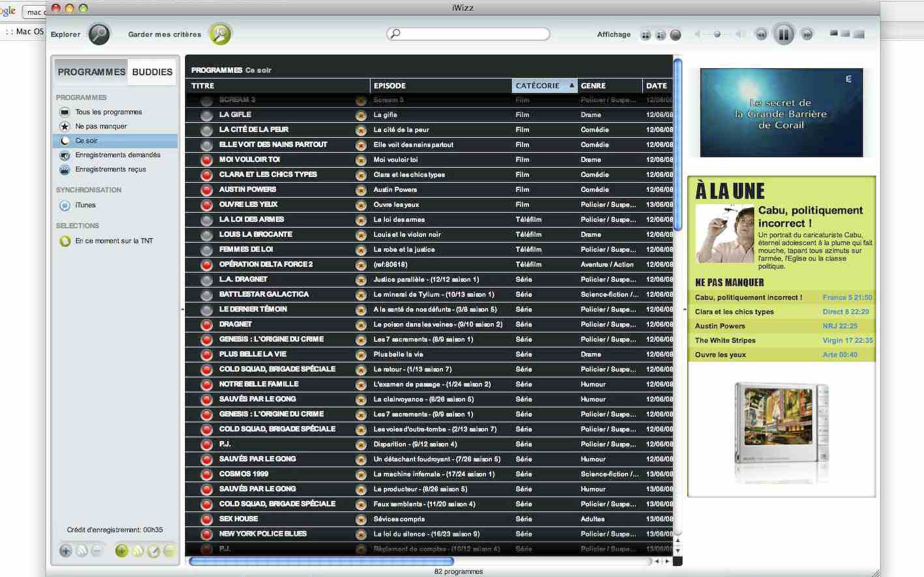Click the Explorer magnifier icon
The width and height of the screenshot is (924, 577).
(99, 34)
